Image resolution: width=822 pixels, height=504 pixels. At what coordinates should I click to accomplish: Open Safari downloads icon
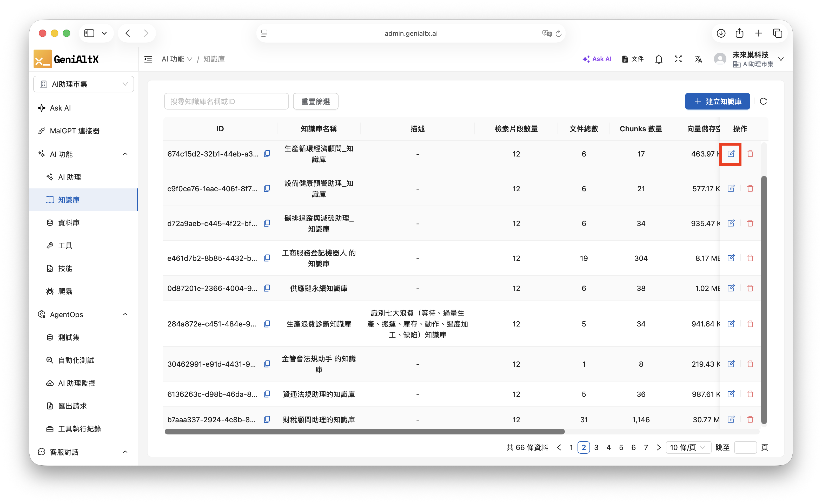tap(721, 33)
